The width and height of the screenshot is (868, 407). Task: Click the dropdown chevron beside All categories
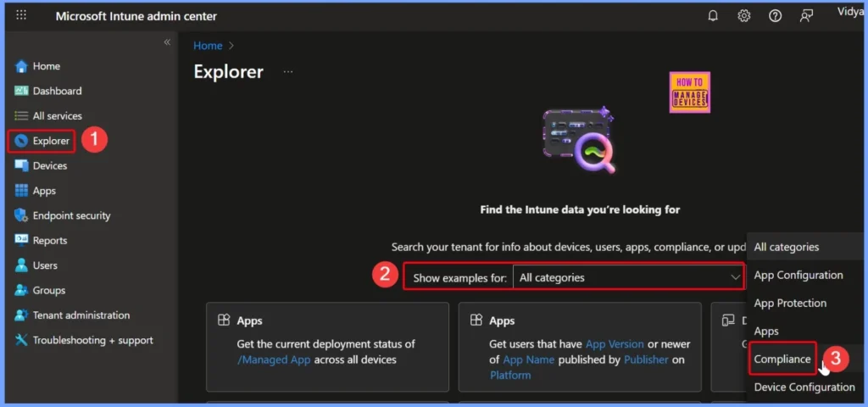click(x=735, y=277)
